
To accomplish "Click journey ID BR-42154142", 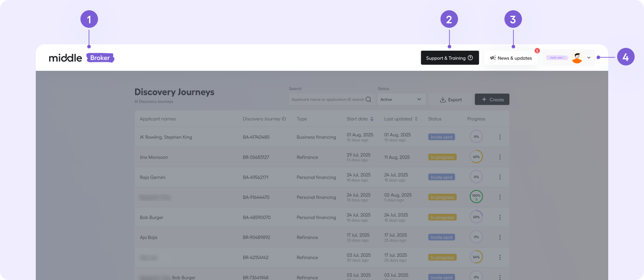I will pos(256,258).
